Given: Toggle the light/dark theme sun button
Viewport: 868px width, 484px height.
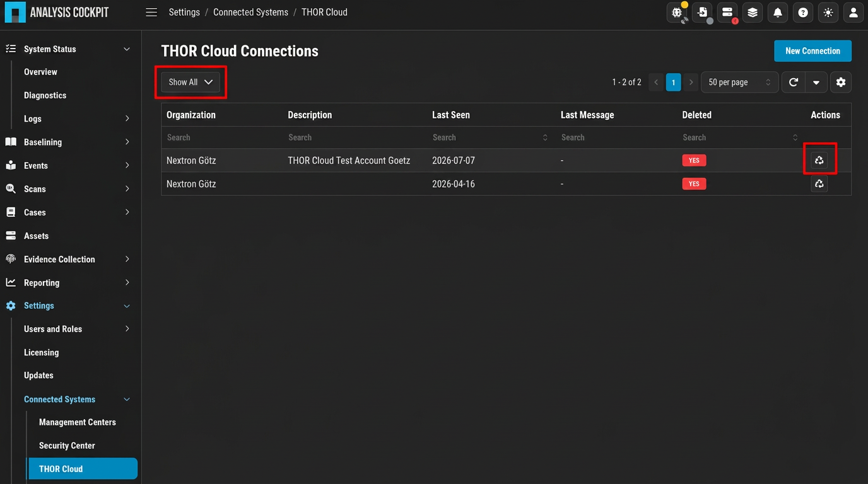Looking at the screenshot, I should [x=828, y=13].
